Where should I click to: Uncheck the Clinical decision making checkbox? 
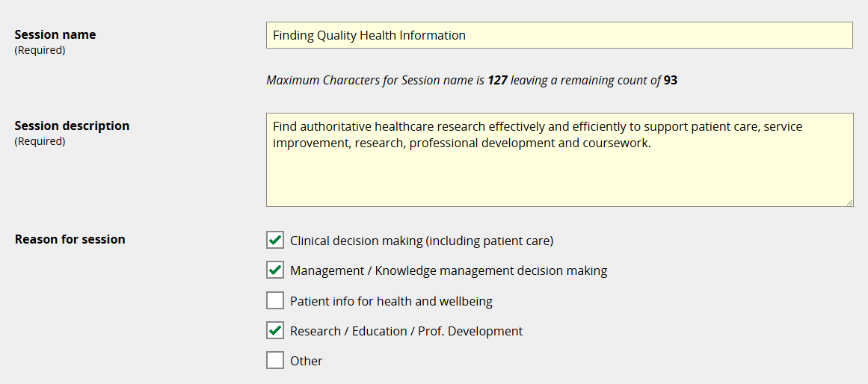[275, 240]
